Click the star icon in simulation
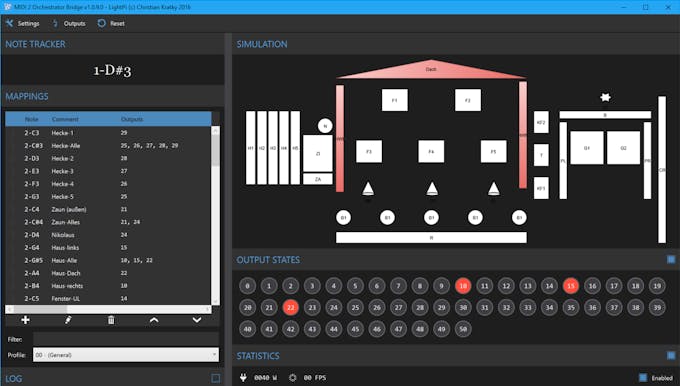This screenshot has height=386, width=680. click(x=605, y=97)
